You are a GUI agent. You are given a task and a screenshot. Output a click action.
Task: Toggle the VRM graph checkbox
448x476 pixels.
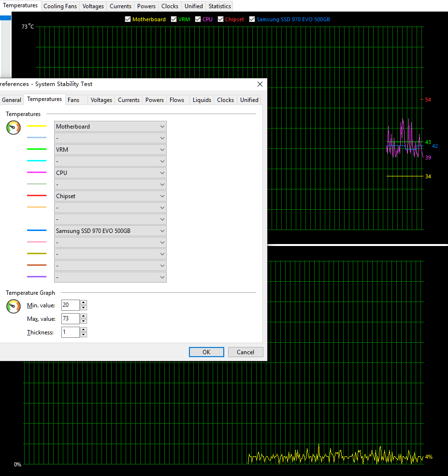pos(173,19)
